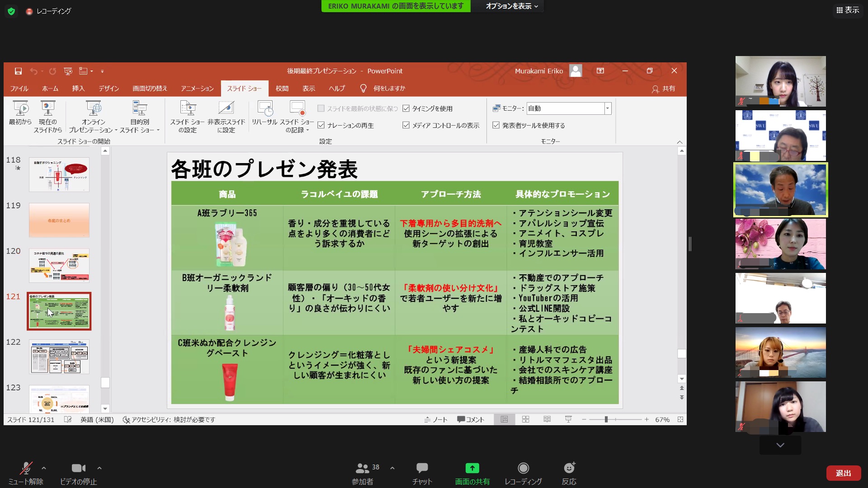This screenshot has width=868, height=488.
Task: Open オプションを表示 dropdown in Zoom
Action: click(512, 6)
